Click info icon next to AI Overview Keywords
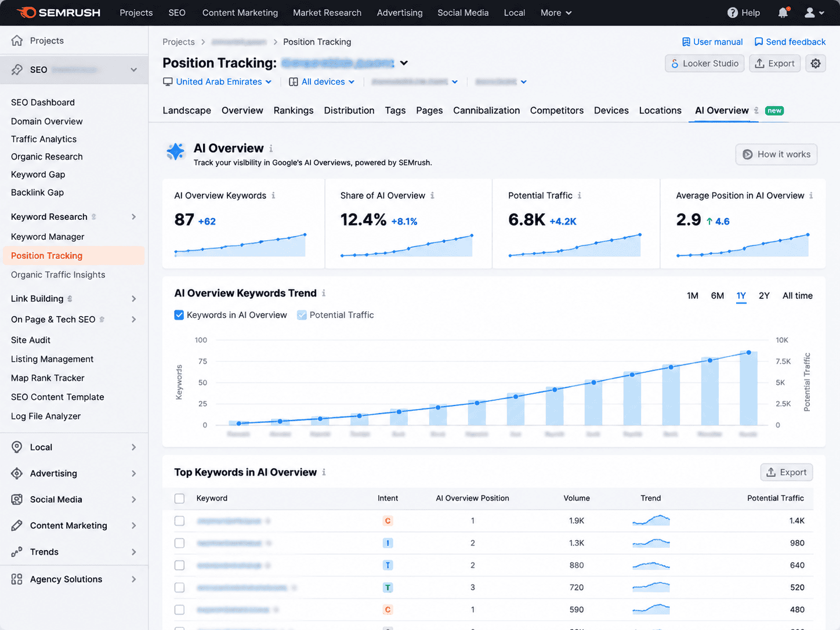The width and height of the screenshot is (840, 630). coord(273,195)
